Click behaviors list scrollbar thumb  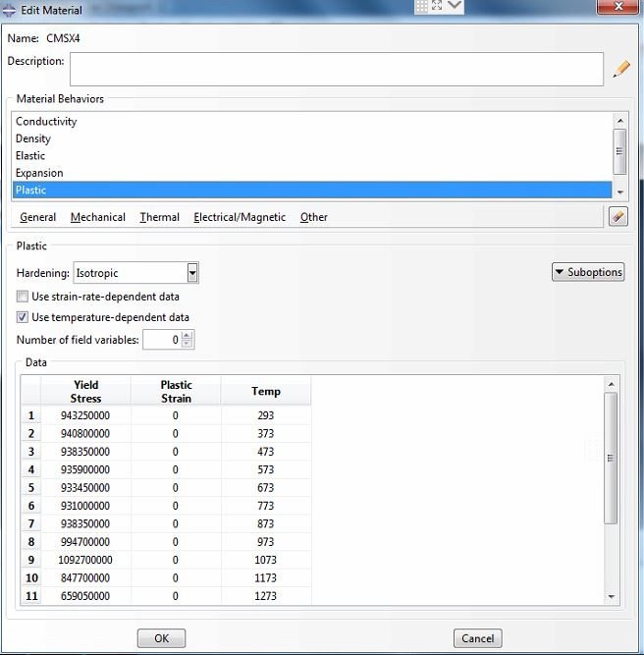click(x=619, y=151)
